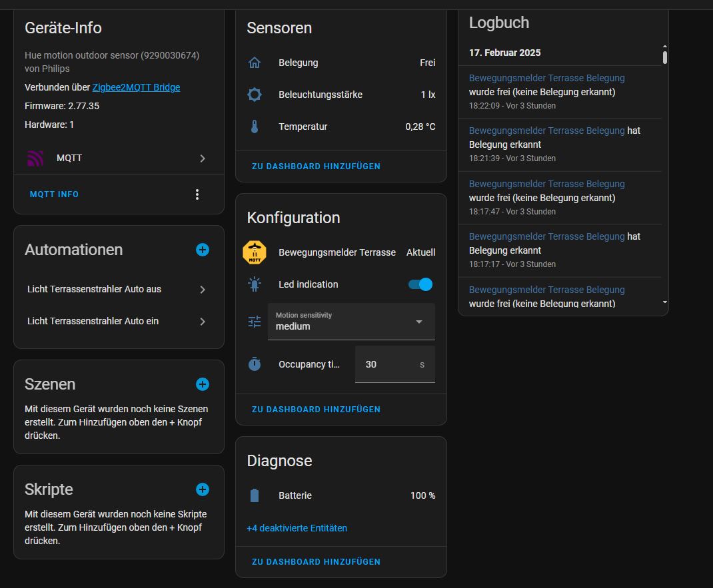Open three-dot menu in Geräte-Info card
The height and width of the screenshot is (588, 713).
(x=197, y=194)
